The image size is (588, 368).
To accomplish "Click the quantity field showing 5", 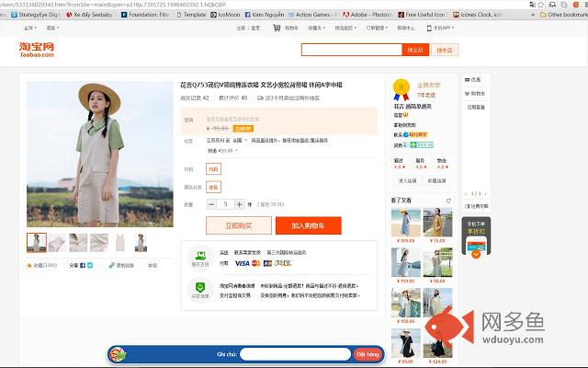I will pyautogui.click(x=225, y=204).
